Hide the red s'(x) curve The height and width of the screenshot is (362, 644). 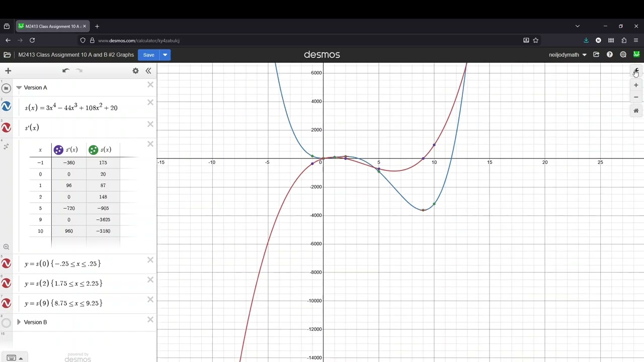click(6, 128)
